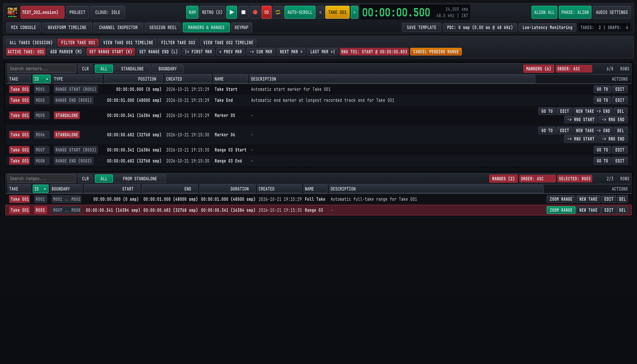Click the Cave Rec app logo

coord(13,12)
